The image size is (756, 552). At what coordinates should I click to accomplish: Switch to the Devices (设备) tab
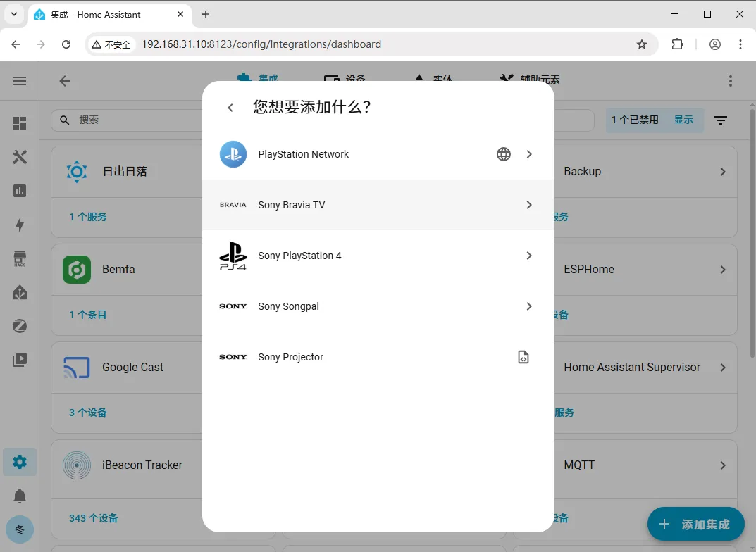point(345,79)
